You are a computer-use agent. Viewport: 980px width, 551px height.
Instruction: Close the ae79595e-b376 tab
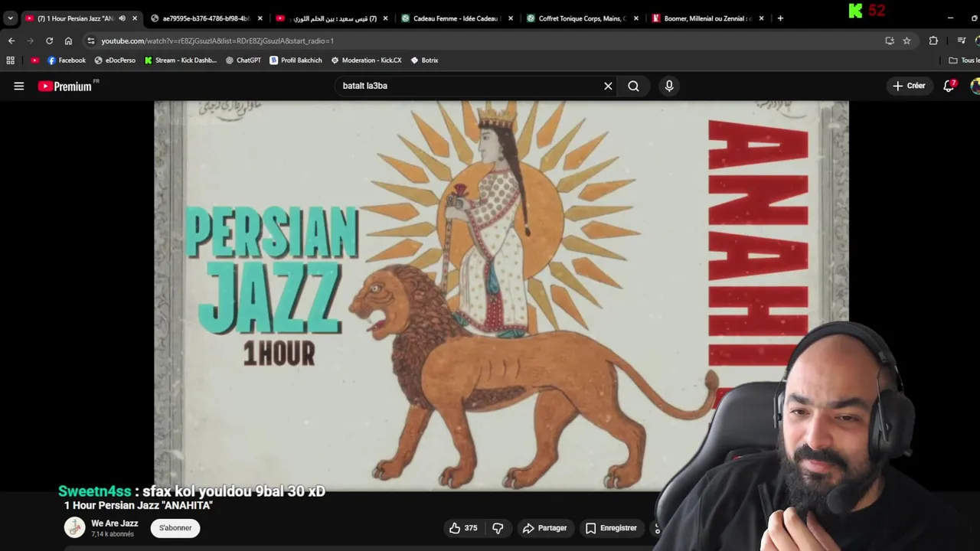tap(260, 18)
